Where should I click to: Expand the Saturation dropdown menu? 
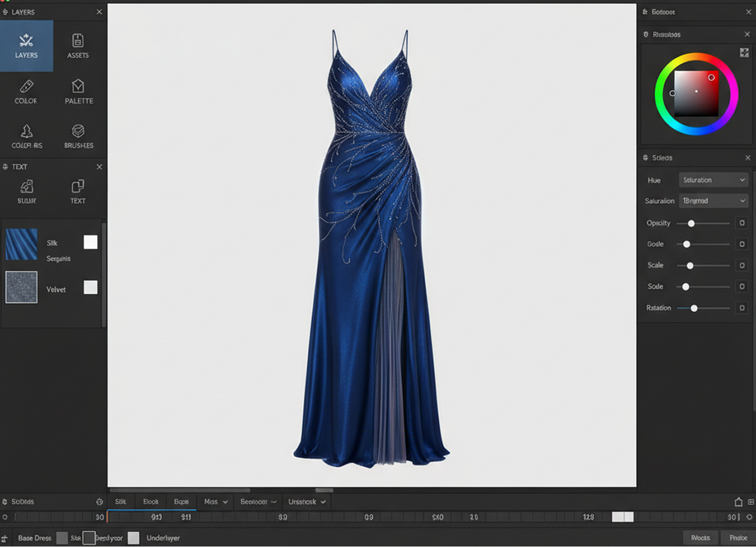(713, 201)
